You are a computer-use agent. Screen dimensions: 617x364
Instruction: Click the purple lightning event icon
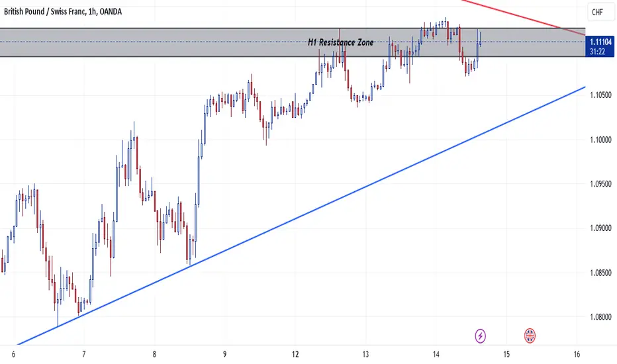pyautogui.click(x=480, y=336)
